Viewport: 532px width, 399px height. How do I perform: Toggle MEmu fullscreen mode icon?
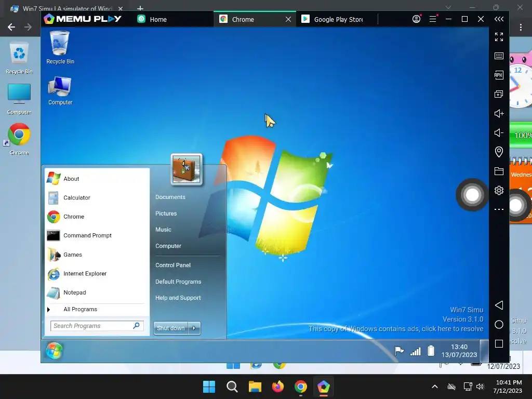point(499,37)
